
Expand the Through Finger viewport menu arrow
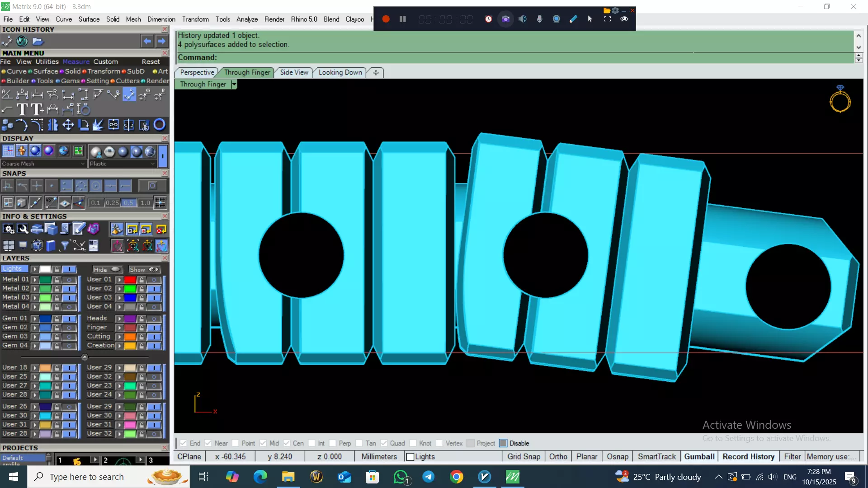click(234, 84)
